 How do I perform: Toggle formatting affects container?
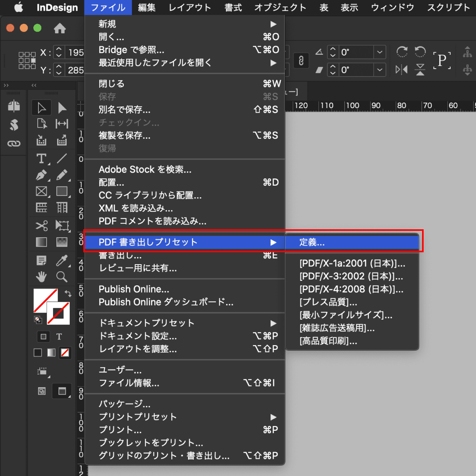[x=43, y=337]
